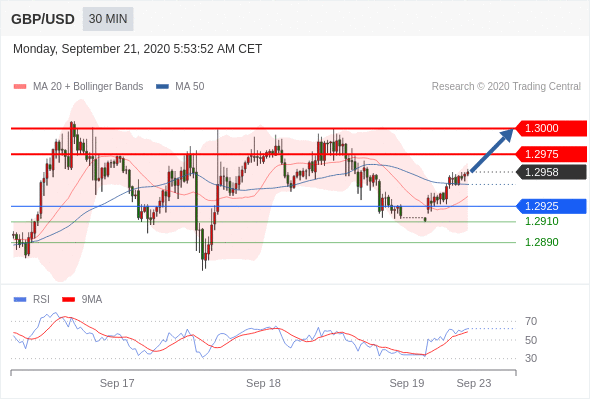This screenshot has width=590, height=400.
Task: Click the 9MA legend label
Action: (92, 300)
